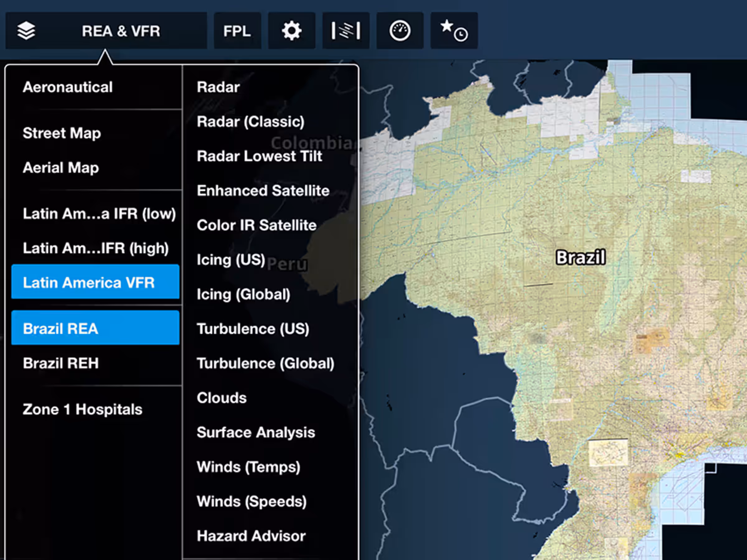Screen dimensions: 747x560
Task: Click the map layers stack icon
Action: click(26, 31)
